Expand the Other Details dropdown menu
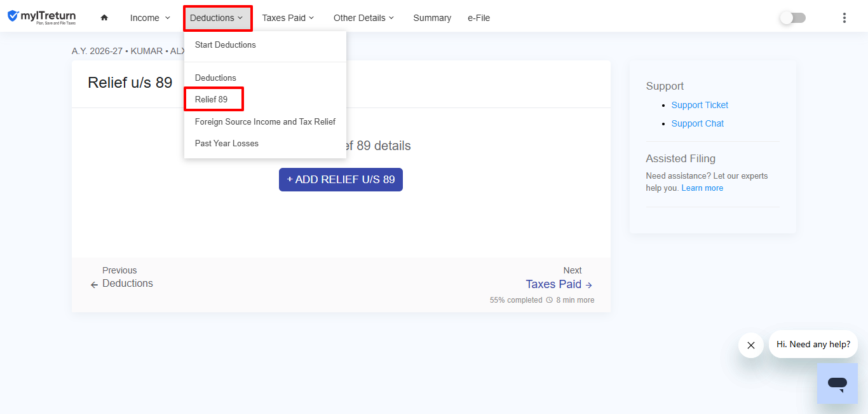 point(363,18)
